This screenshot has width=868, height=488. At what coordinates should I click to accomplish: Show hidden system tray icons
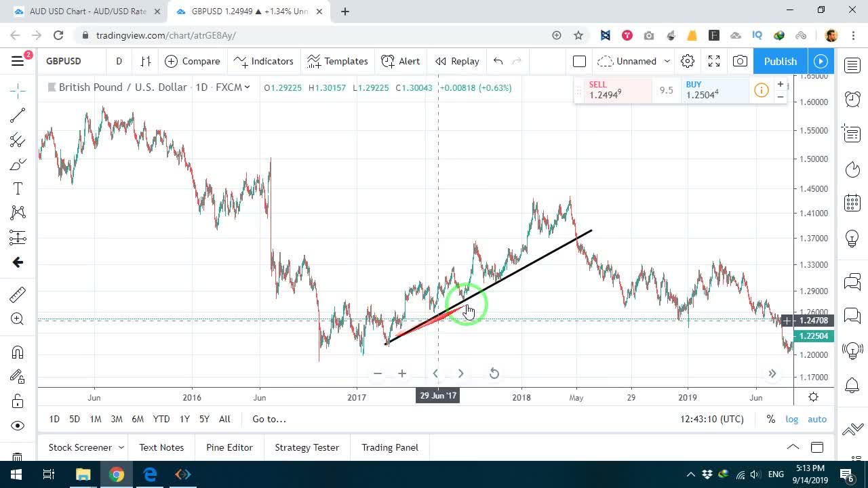691,474
